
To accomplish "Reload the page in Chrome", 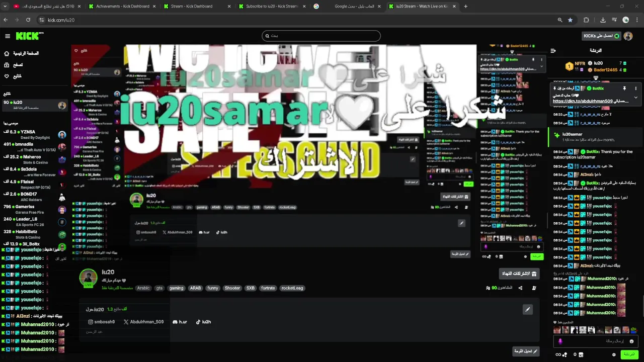I will coord(28,20).
